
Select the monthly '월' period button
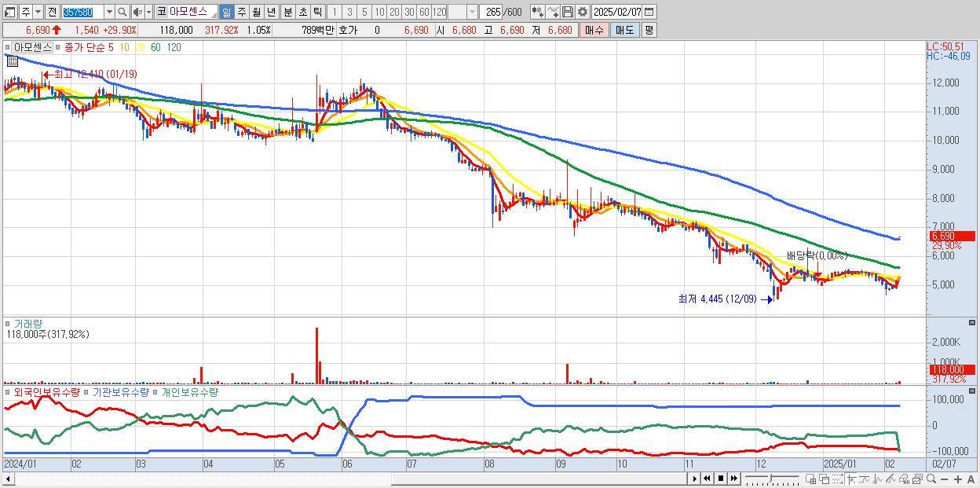click(x=257, y=12)
